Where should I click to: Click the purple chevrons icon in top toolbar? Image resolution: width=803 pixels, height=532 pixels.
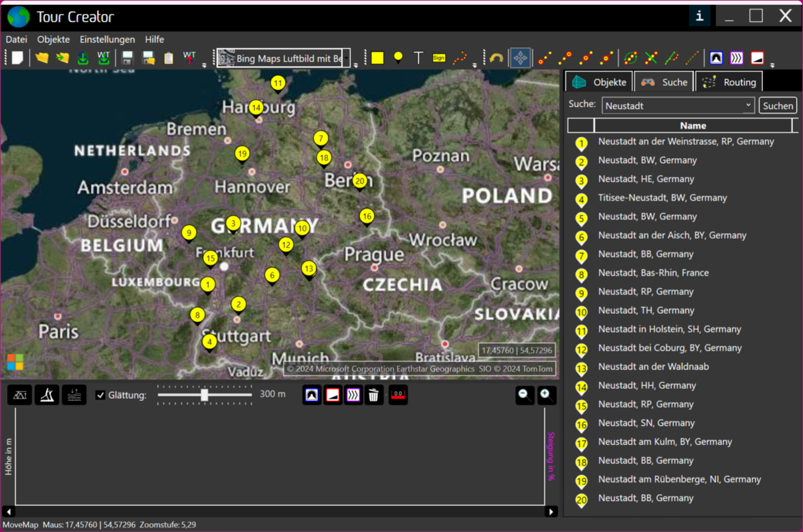click(737, 58)
